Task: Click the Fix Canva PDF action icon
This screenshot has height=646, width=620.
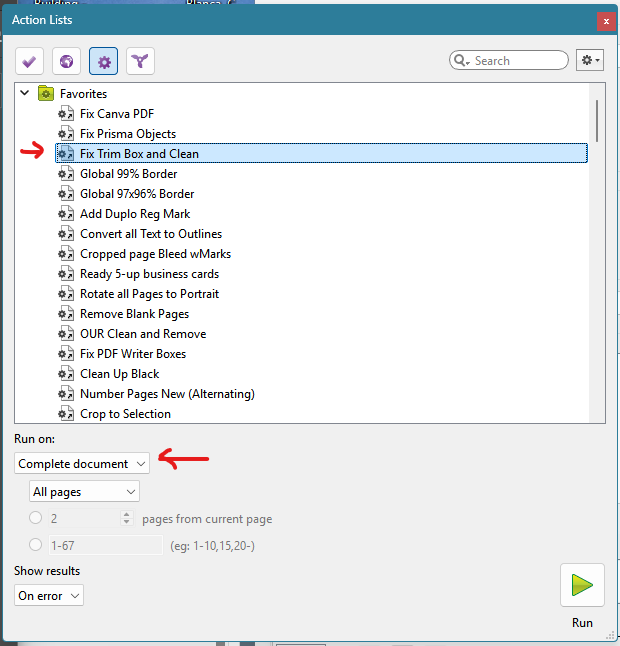Action: click(x=66, y=113)
